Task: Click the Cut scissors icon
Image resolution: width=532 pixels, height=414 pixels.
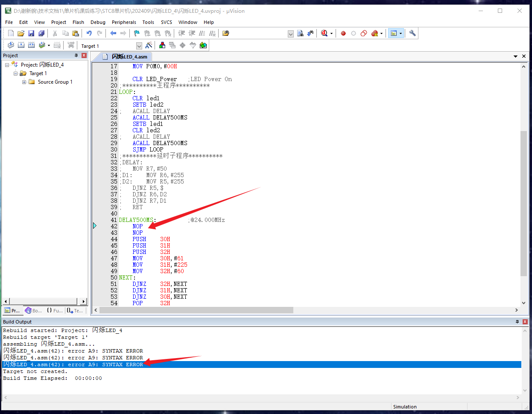Action: 55,33
